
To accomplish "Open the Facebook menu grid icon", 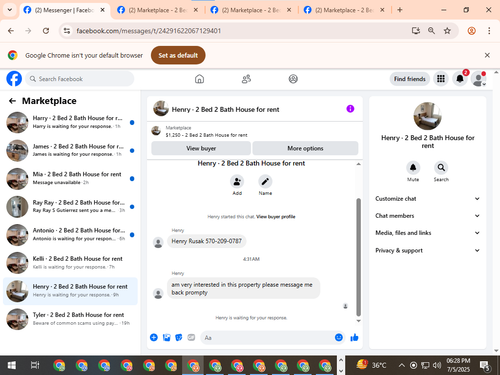I will tap(441, 79).
